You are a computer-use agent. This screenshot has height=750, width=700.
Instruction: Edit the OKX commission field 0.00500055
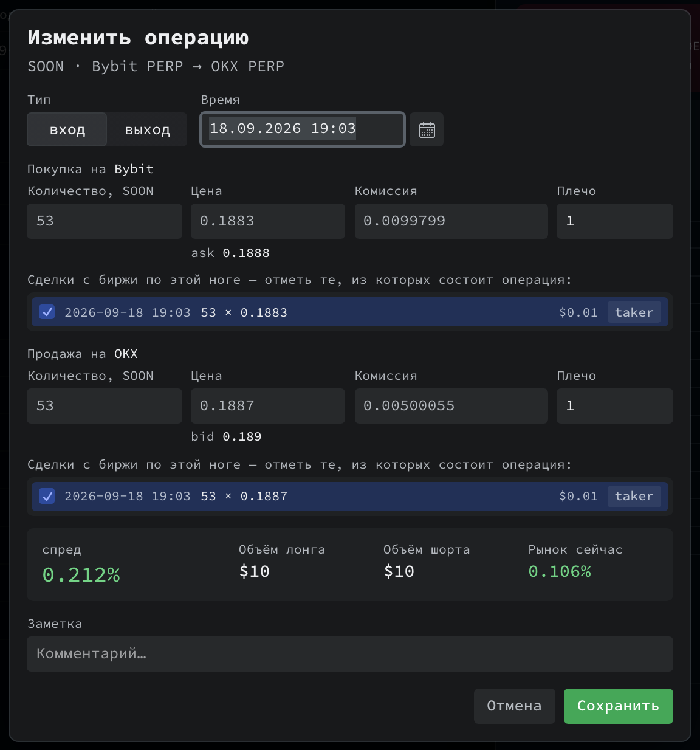coord(451,406)
